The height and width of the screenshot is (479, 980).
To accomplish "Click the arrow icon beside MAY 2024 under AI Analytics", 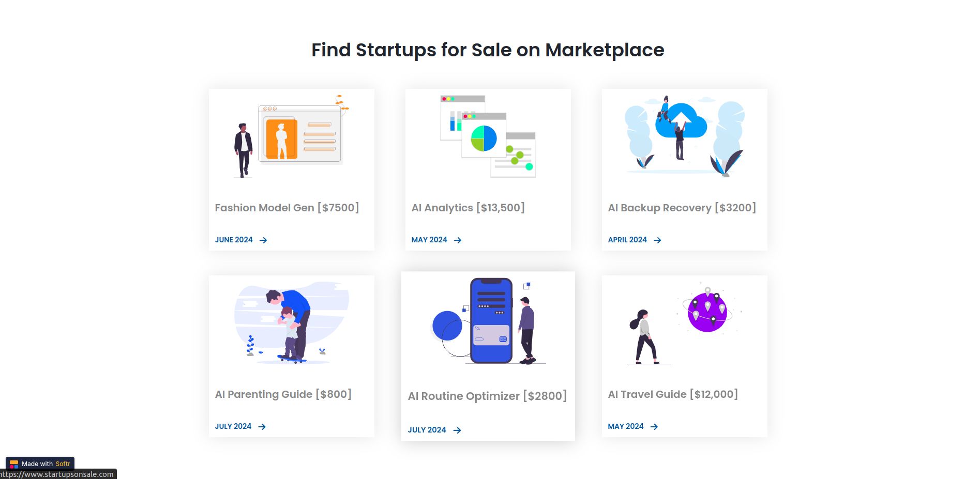I will [458, 240].
